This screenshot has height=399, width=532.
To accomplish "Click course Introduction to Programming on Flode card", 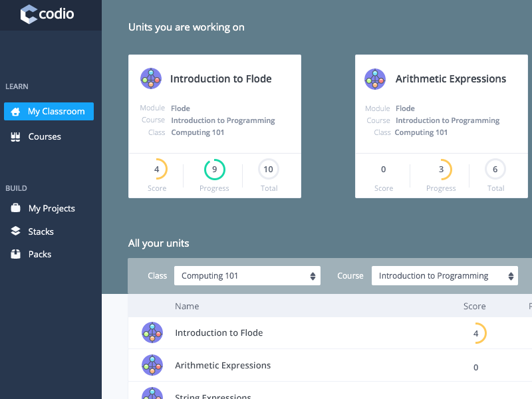I will [x=223, y=120].
